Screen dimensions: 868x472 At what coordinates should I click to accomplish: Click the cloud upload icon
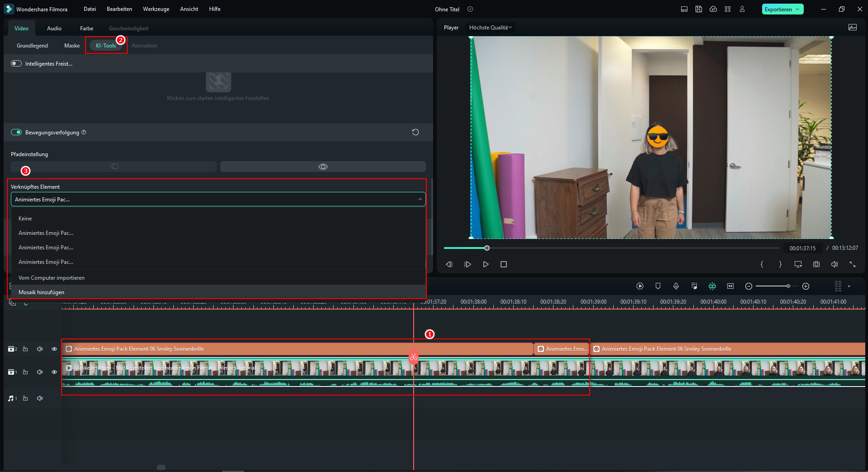(x=713, y=9)
